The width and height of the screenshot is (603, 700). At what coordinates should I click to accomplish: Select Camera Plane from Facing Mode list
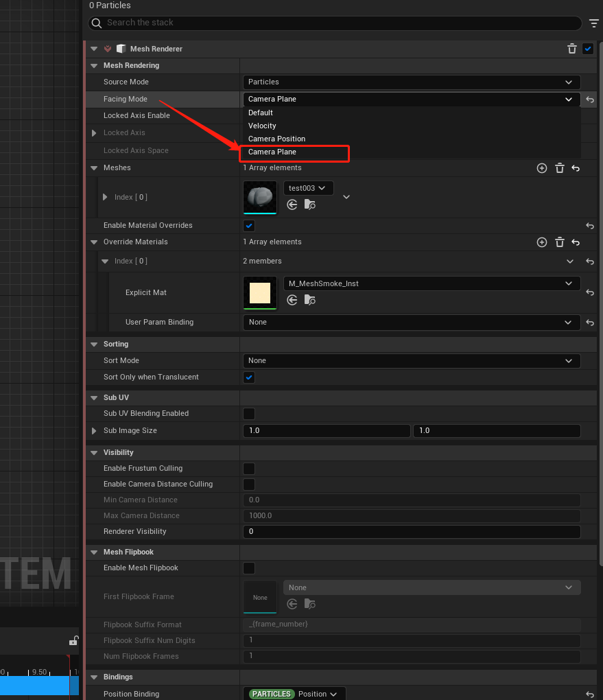pyautogui.click(x=273, y=152)
